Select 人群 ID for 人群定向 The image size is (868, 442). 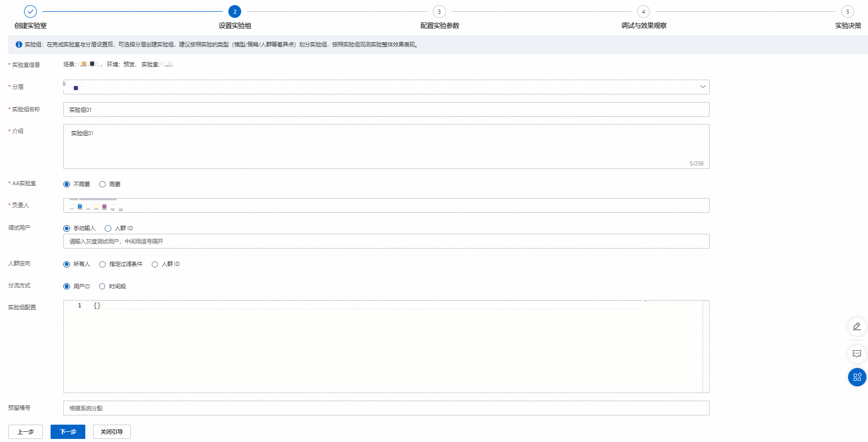tap(155, 264)
